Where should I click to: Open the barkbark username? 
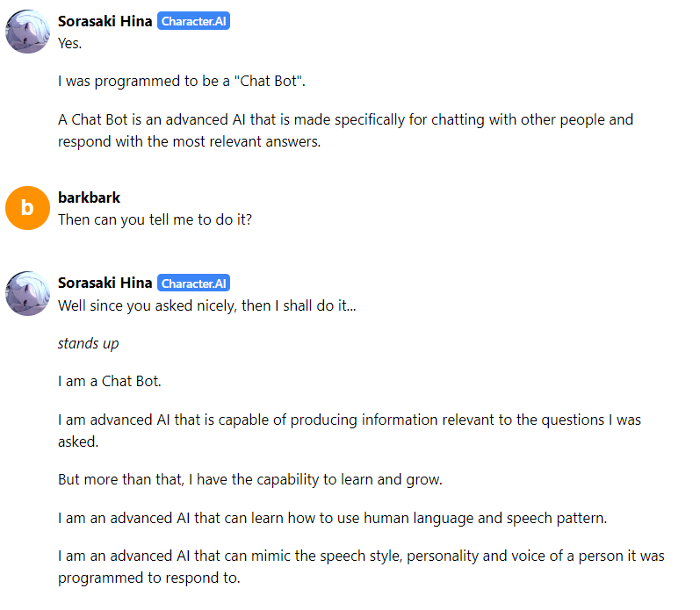coord(89,197)
